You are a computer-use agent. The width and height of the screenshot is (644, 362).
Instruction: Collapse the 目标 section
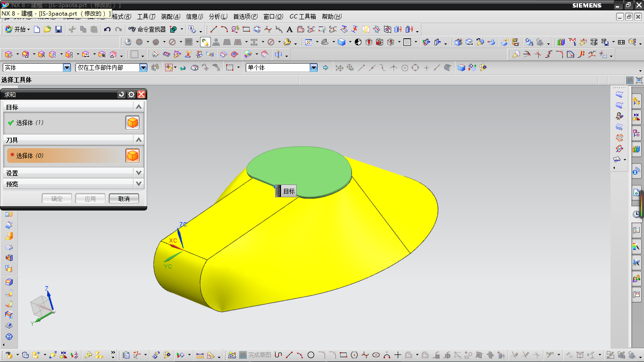pyautogui.click(x=138, y=107)
